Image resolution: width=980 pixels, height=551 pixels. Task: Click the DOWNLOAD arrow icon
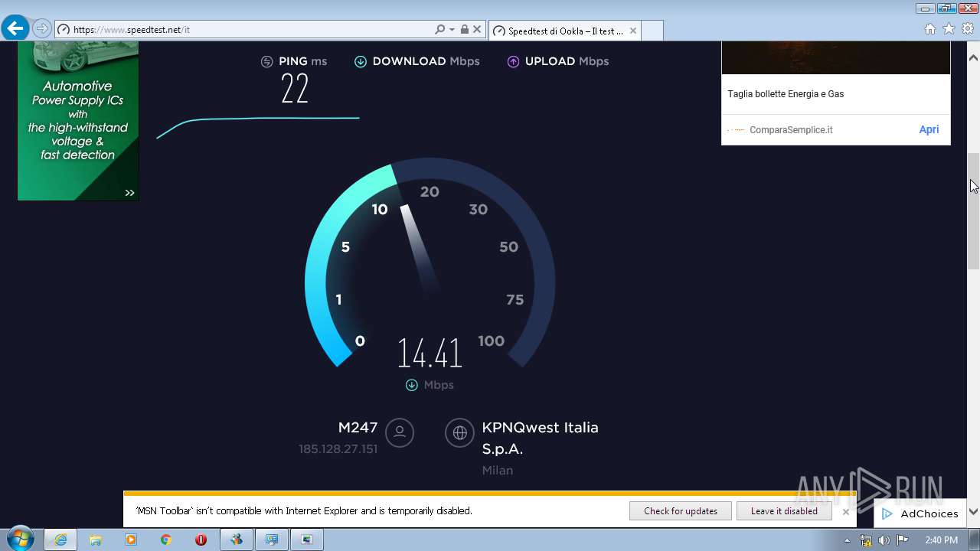(361, 62)
